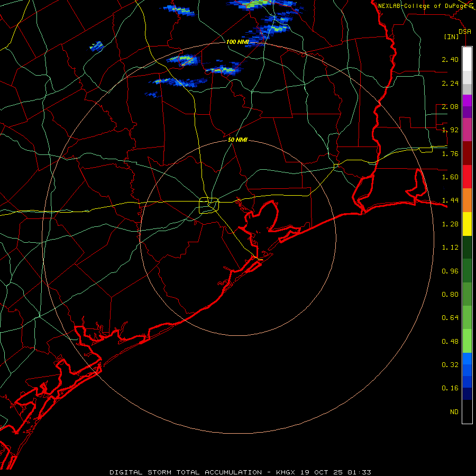Click the 1.60 scale value
This screenshot has height=476, width=476.
450,177
